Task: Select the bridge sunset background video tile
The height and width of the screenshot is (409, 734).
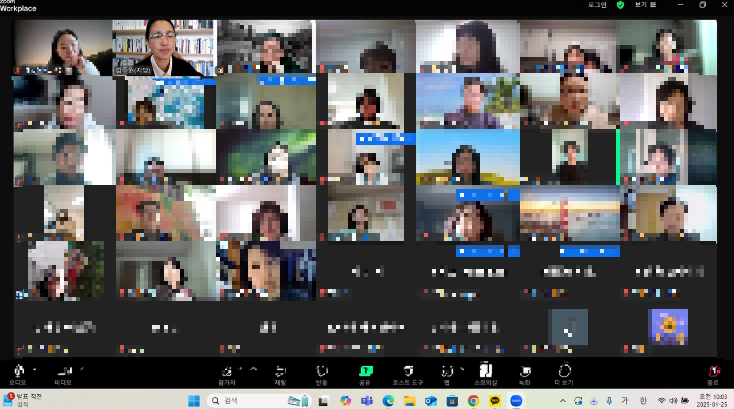Action: coord(569,213)
